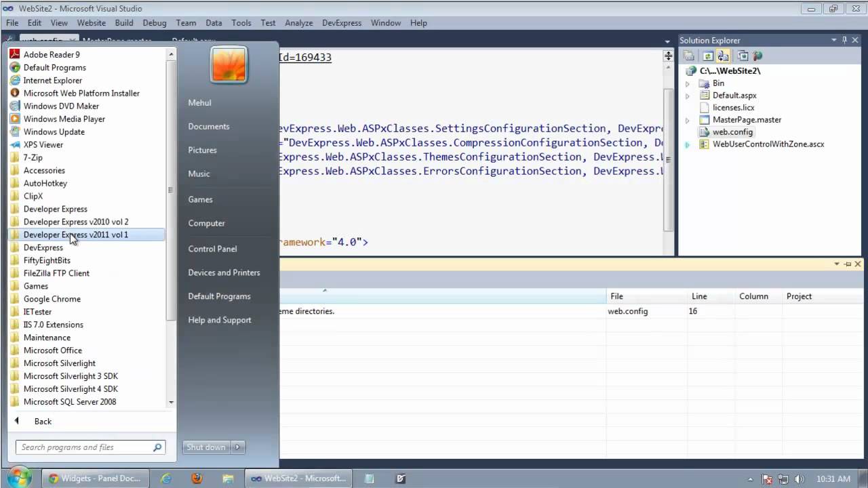Click Copy Web Site icon in Solution Explorer
The image size is (868, 488).
click(x=743, y=56)
